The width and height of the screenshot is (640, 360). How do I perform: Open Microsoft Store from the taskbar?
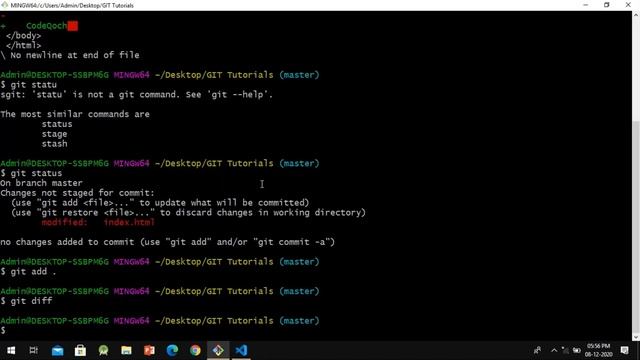80,350
